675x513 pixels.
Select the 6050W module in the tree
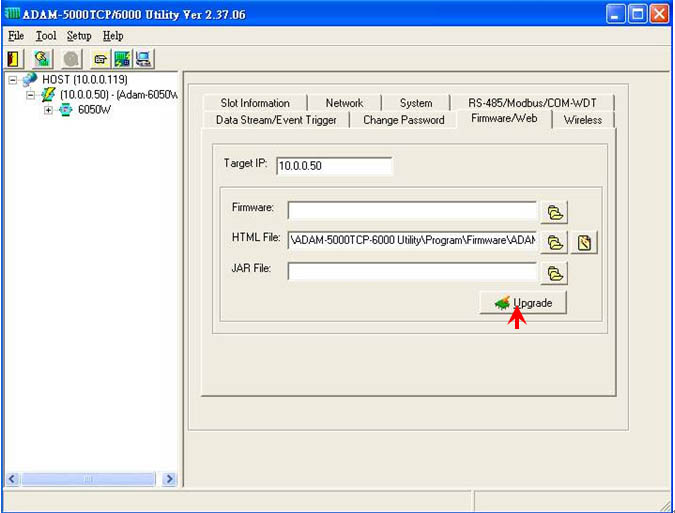[x=94, y=110]
